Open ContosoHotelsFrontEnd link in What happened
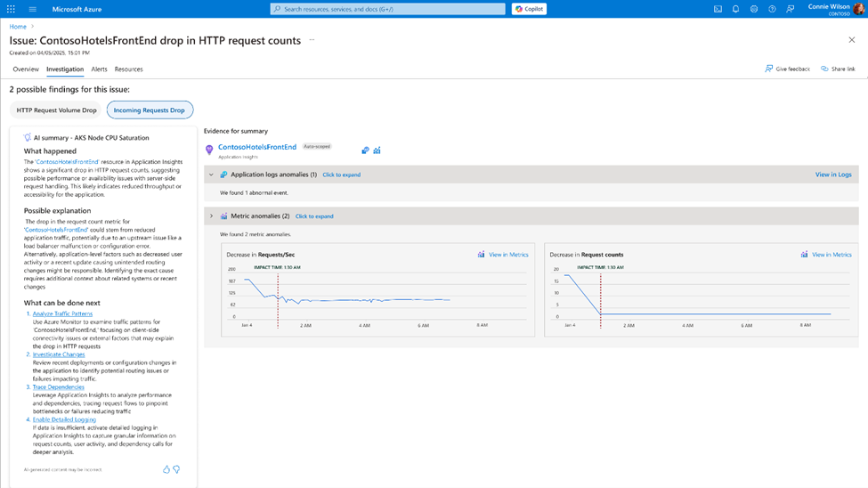Screen dimensions: 868x488 pyautogui.click(x=67, y=162)
